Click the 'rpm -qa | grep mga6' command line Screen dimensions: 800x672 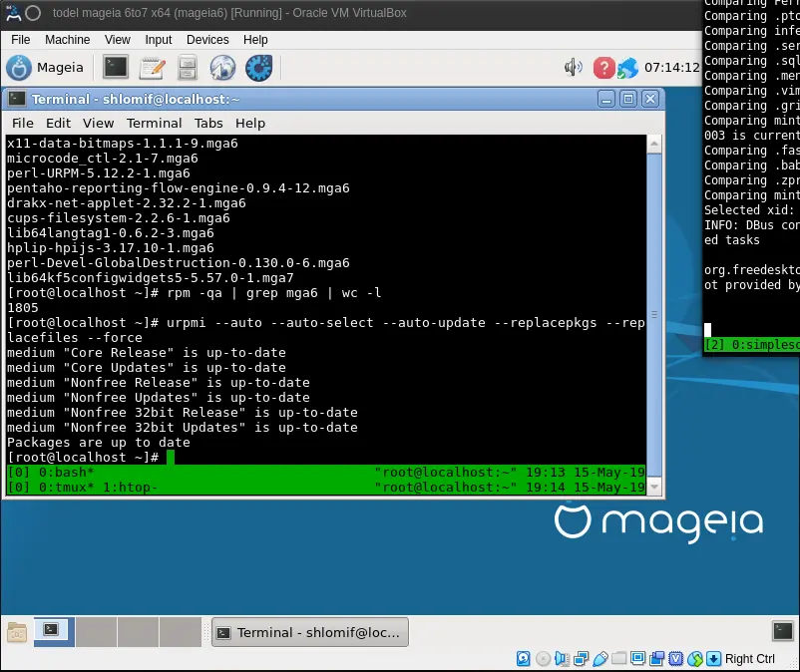tap(194, 293)
